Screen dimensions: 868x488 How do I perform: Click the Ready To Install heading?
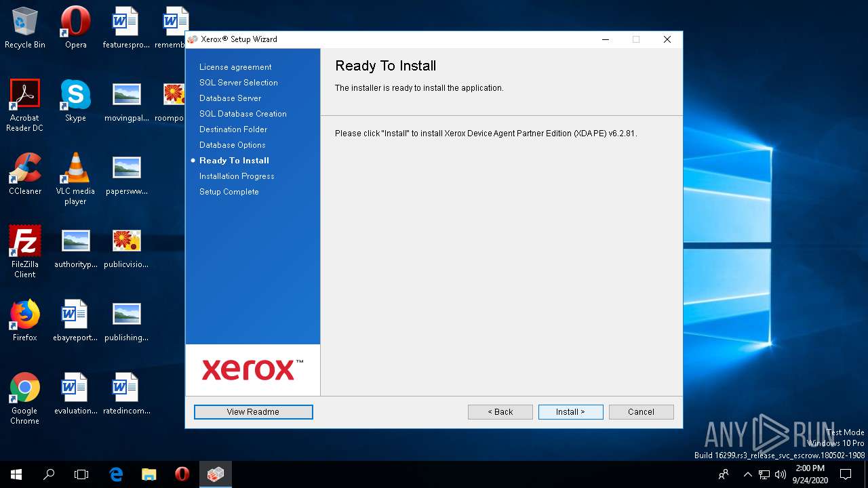pyautogui.click(x=385, y=66)
